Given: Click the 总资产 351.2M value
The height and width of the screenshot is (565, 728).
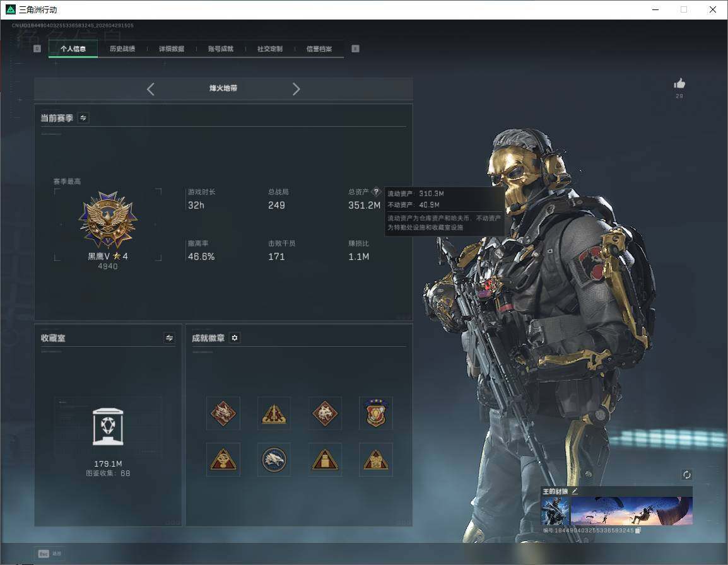Looking at the screenshot, I should click(365, 205).
